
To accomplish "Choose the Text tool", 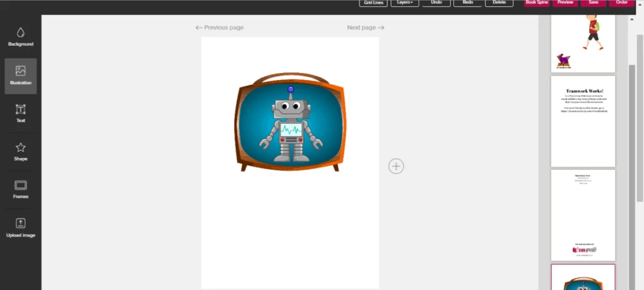I will pyautogui.click(x=21, y=114).
